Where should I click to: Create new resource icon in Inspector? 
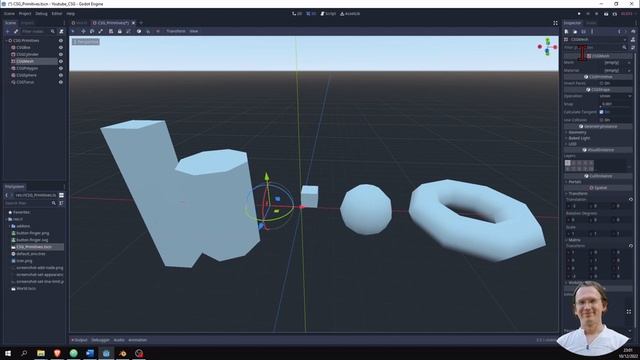click(x=567, y=31)
